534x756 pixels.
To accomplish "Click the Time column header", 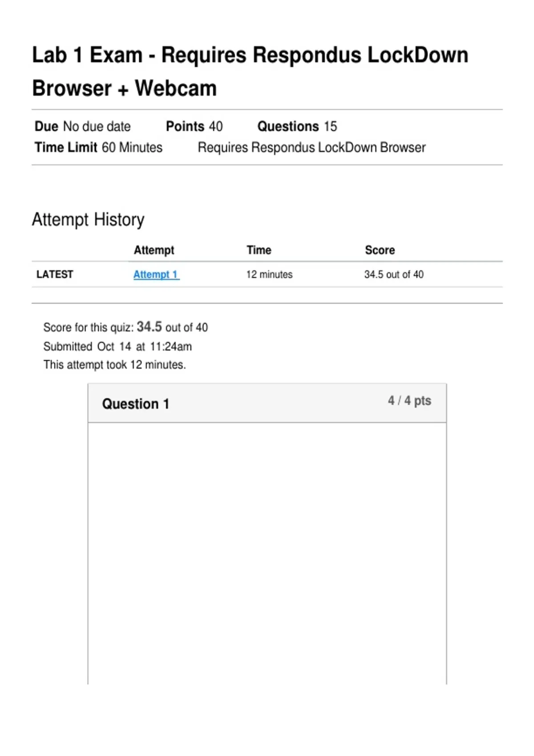I will (x=259, y=250).
